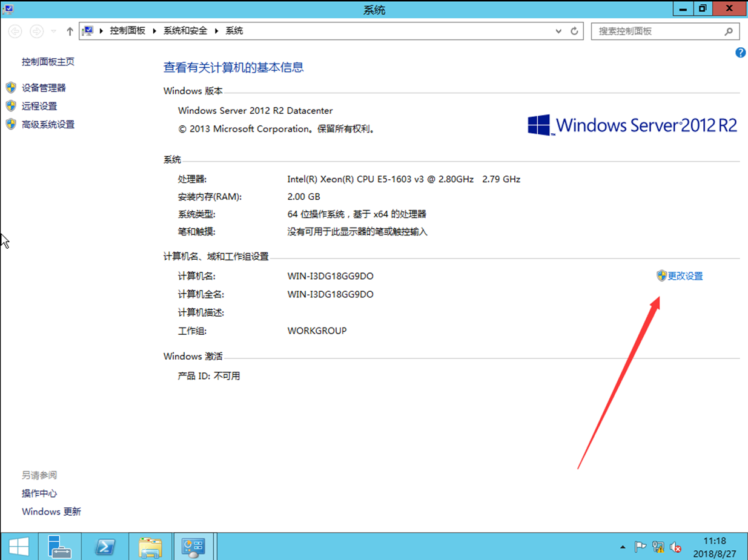Image resolution: width=748 pixels, height=560 pixels.
Task: Open 高级系统设置 from the left pane
Action: coord(48,124)
